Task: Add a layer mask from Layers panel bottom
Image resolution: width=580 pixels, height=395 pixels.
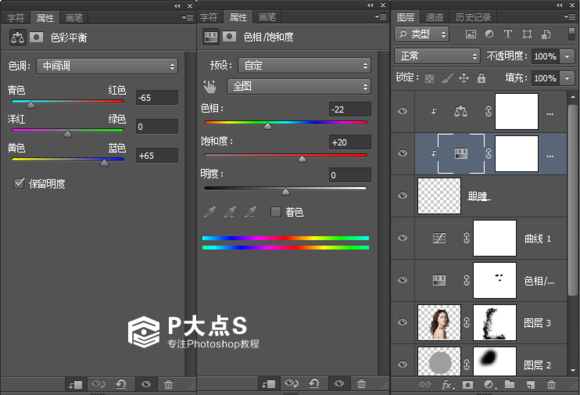Action: (468, 385)
